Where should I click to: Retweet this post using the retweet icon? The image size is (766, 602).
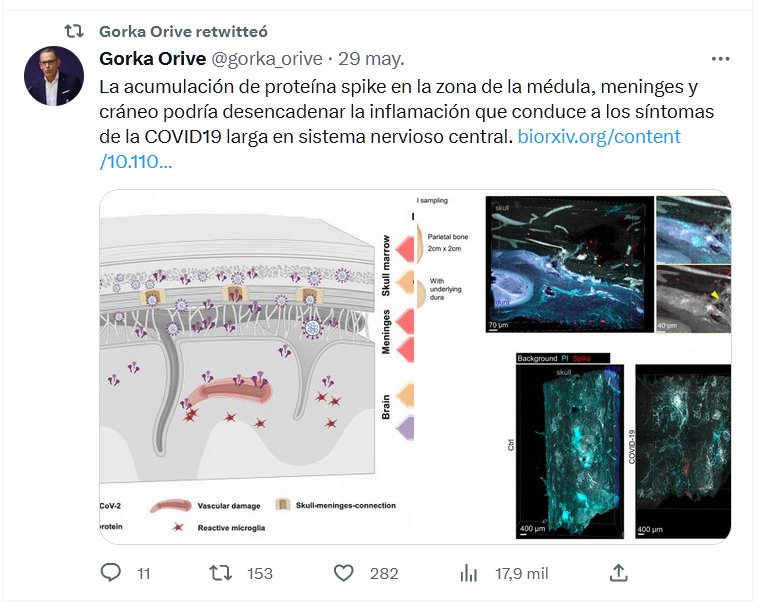(x=220, y=573)
